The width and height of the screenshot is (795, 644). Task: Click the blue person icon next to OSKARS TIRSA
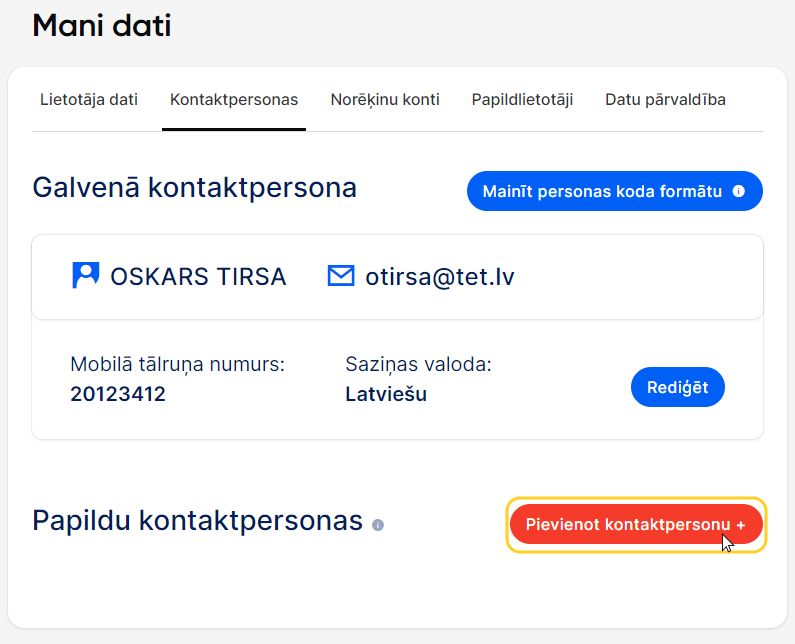pos(86,275)
